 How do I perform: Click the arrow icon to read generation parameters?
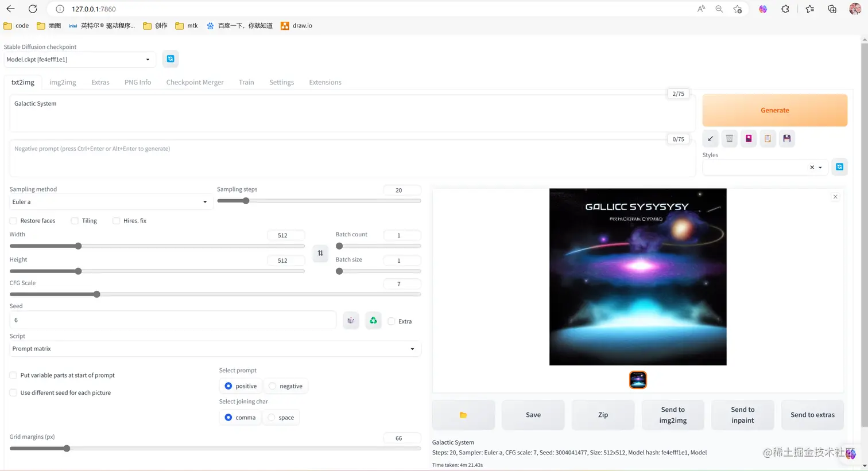coord(710,138)
